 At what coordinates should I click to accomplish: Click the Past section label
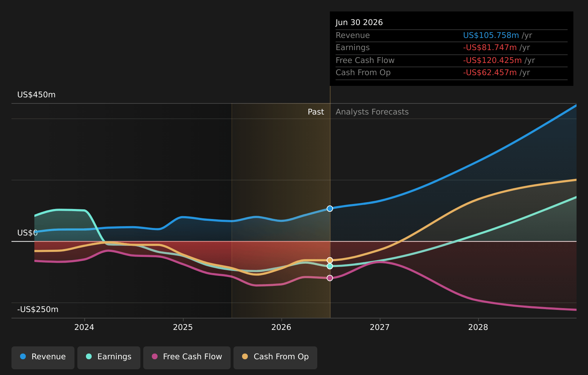(x=316, y=112)
